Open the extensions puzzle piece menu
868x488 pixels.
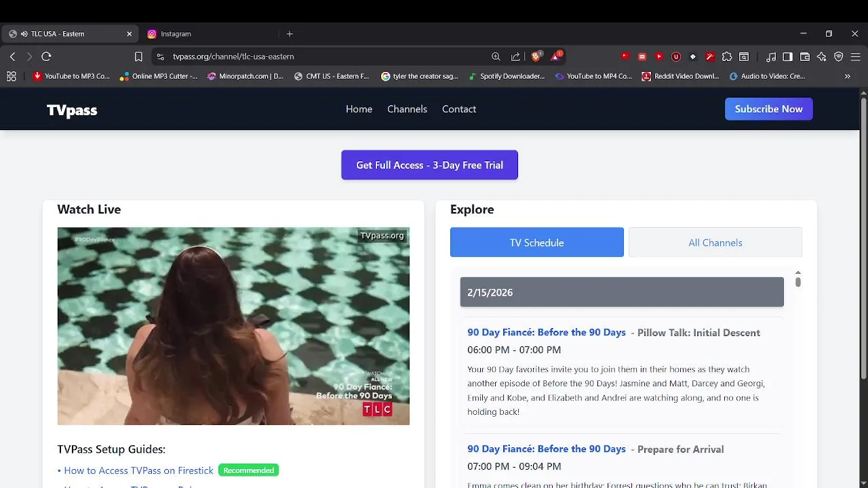click(727, 57)
